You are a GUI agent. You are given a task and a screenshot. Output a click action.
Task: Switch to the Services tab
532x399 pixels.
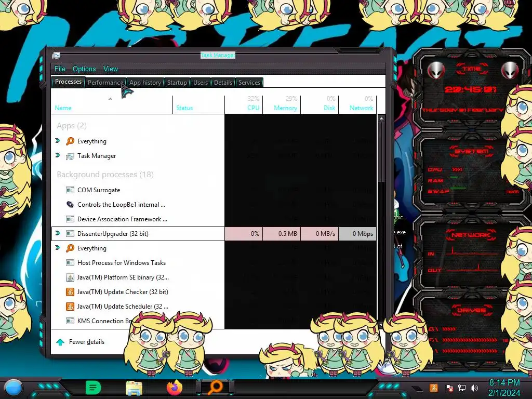(249, 83)
